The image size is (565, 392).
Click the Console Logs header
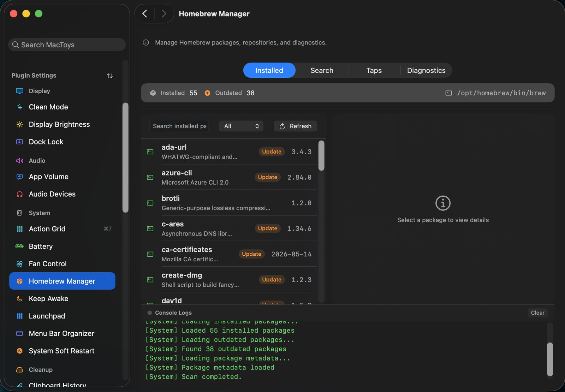click(x=173, y=313)
